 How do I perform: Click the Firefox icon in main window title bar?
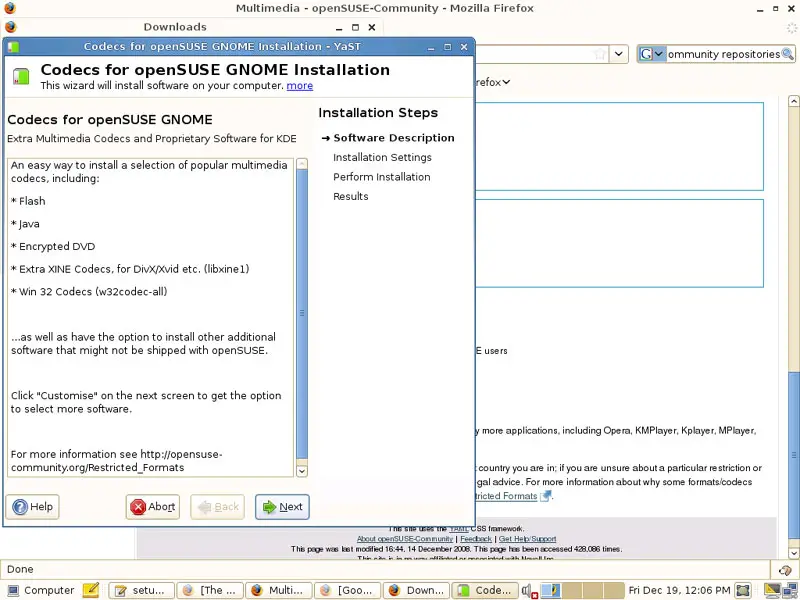pyautogui.click(x=10, y=8)
